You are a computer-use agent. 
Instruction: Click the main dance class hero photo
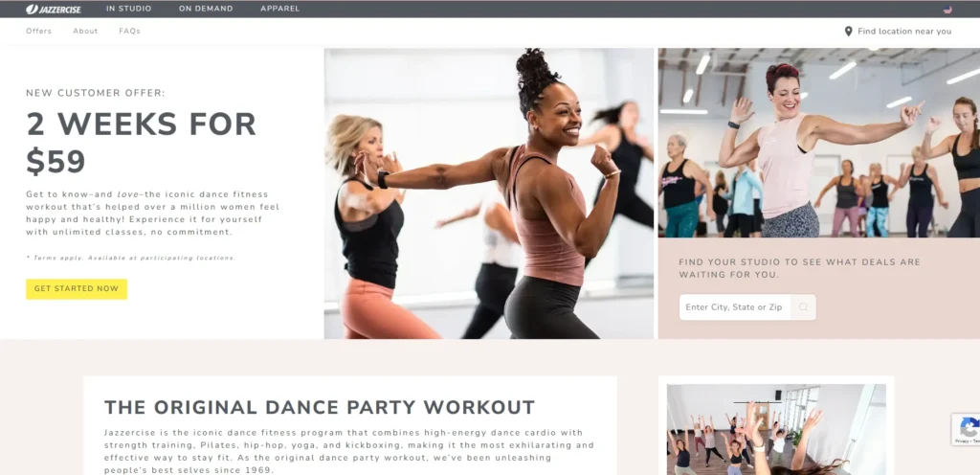(489, 193)
